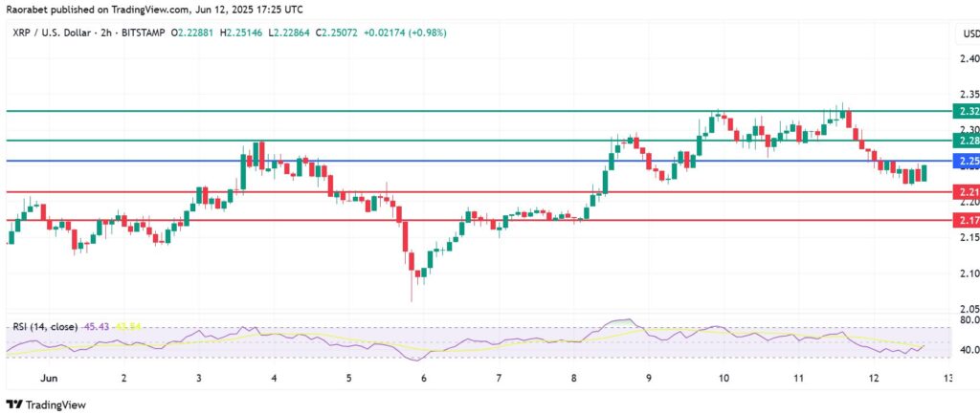Click the RSI (14, close) indicator legend

tap(45, 327)
